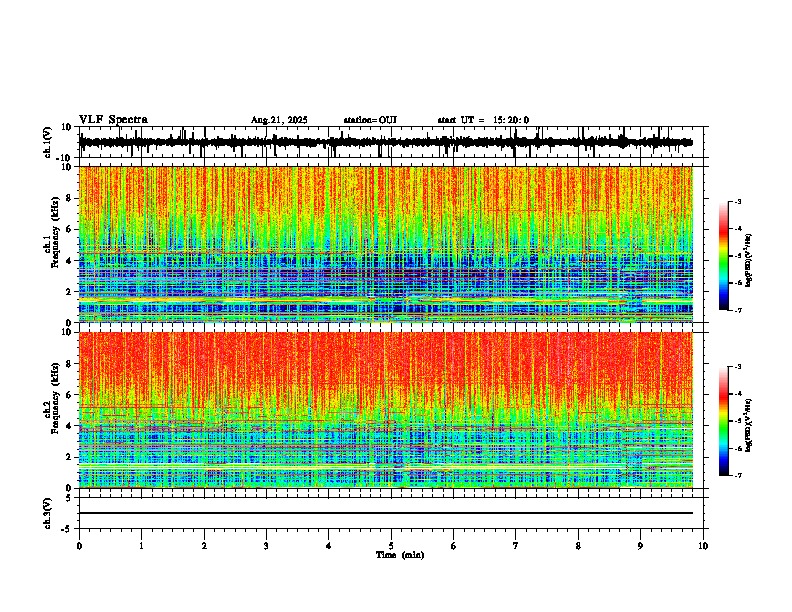Click the ch.1 "Frequency (kHz)" axis label

point(55,232)
